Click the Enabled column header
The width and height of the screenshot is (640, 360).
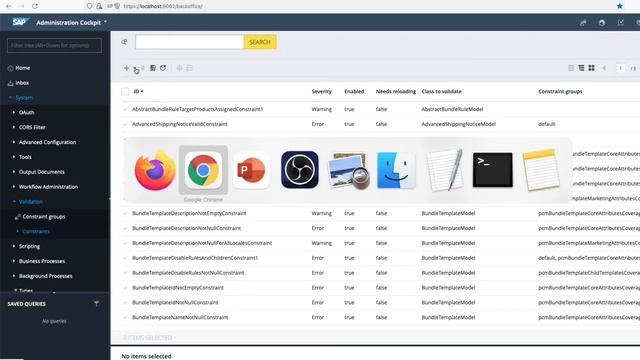coord(354,91)
